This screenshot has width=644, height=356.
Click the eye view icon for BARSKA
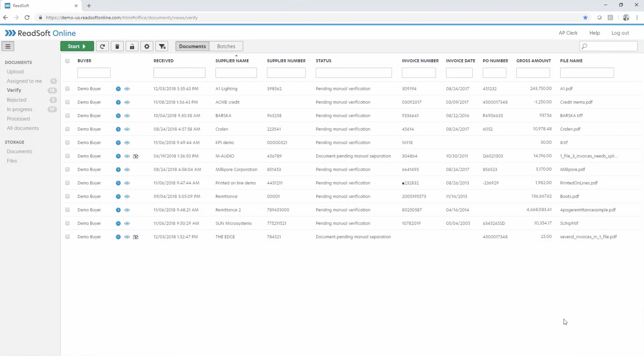(x=127, y=116)
